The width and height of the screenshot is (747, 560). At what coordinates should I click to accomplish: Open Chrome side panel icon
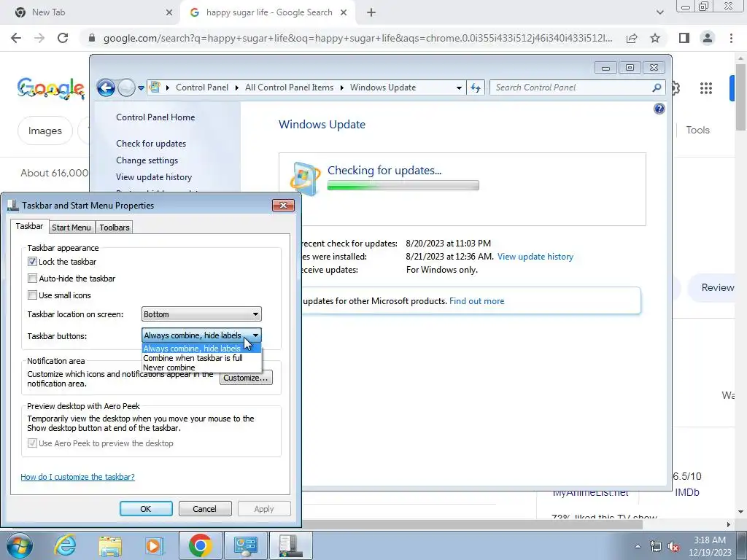point(684,38)
